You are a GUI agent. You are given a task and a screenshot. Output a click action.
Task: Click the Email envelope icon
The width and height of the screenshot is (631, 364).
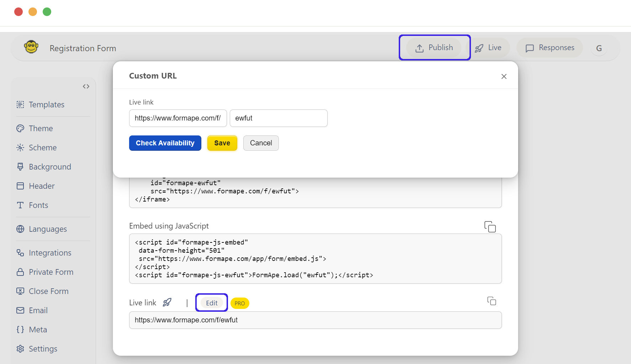click(x=20, y=310)
